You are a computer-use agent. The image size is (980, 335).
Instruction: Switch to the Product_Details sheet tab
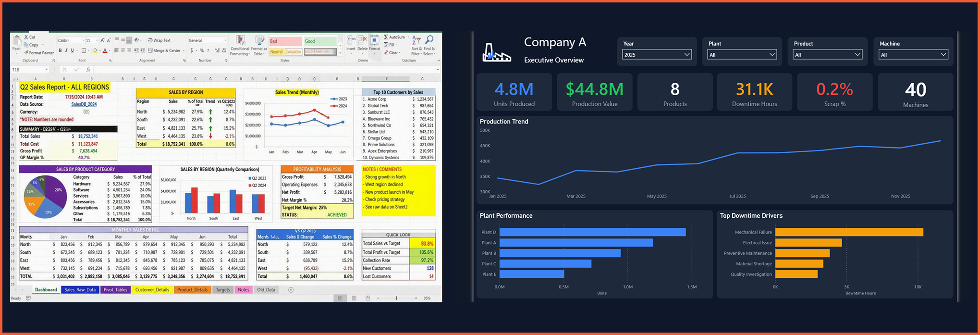pyautogui.click(x=192, y=290)
